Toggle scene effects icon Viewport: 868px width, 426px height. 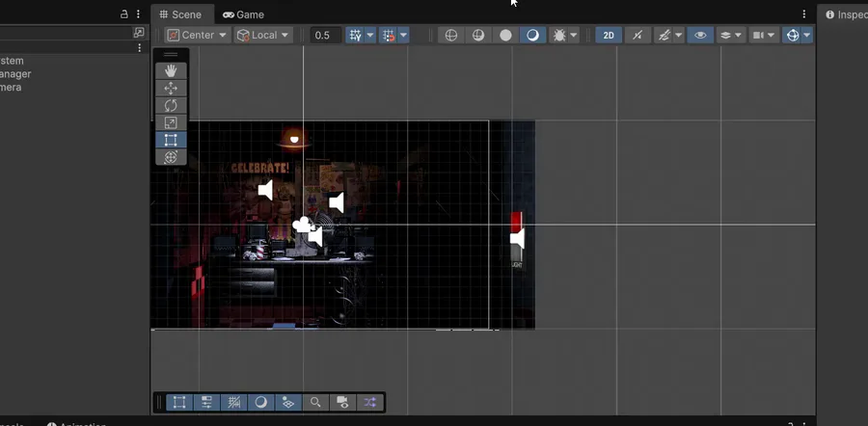pyautogui.click(x=663, y=35)
